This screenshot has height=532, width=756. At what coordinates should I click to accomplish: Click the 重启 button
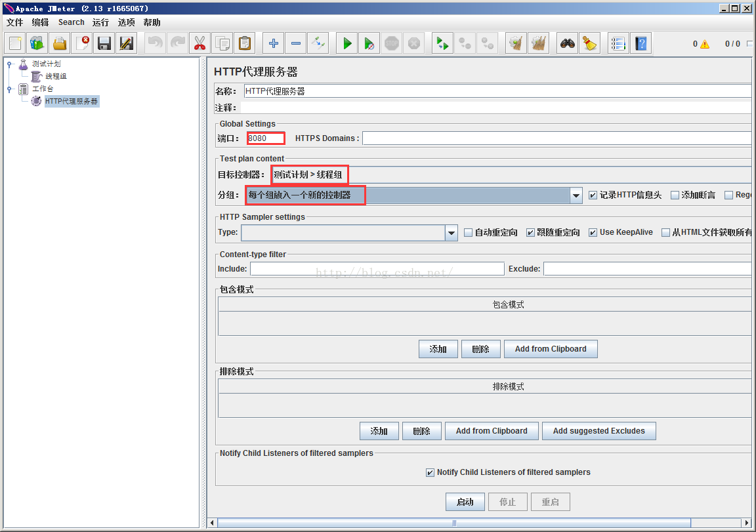pyautogui.click(x=550, y=502)
